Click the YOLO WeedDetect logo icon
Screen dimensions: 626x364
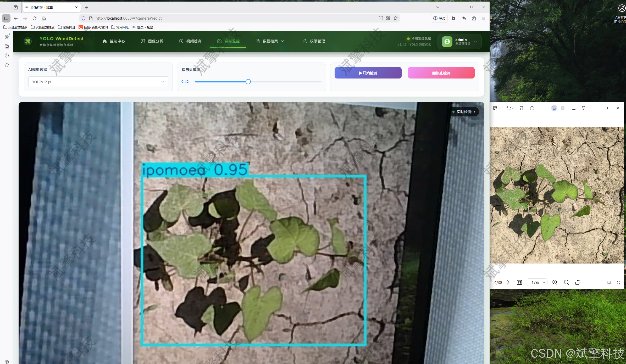(28, 41)
